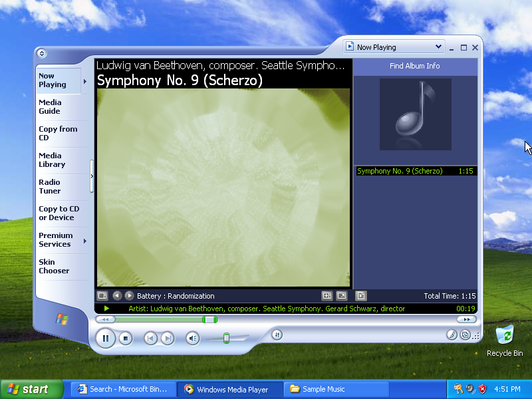The height and width of the screenshot is (399, 532).
Task: Expand the Now Playing options arrow
Action: pyautogui.click(x=84, y=81)
